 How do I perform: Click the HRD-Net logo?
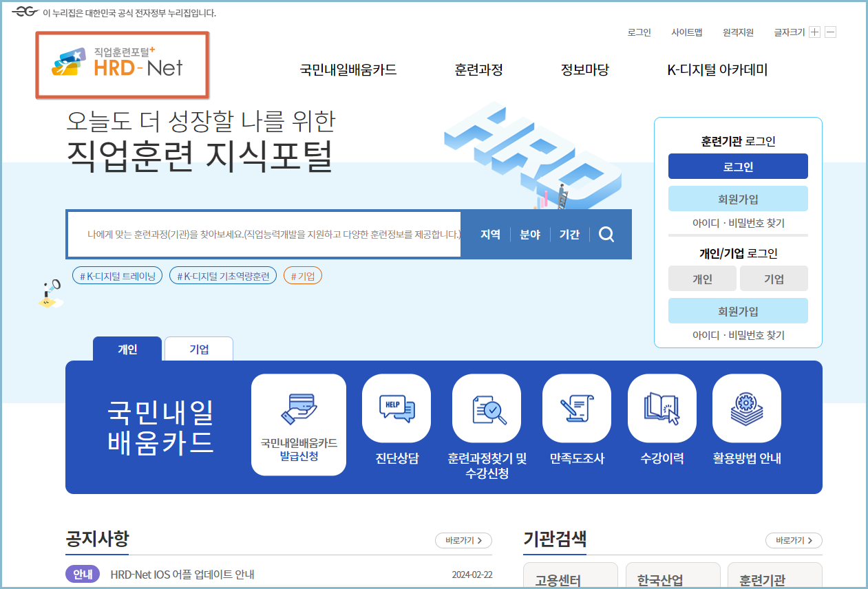point(122,65)
